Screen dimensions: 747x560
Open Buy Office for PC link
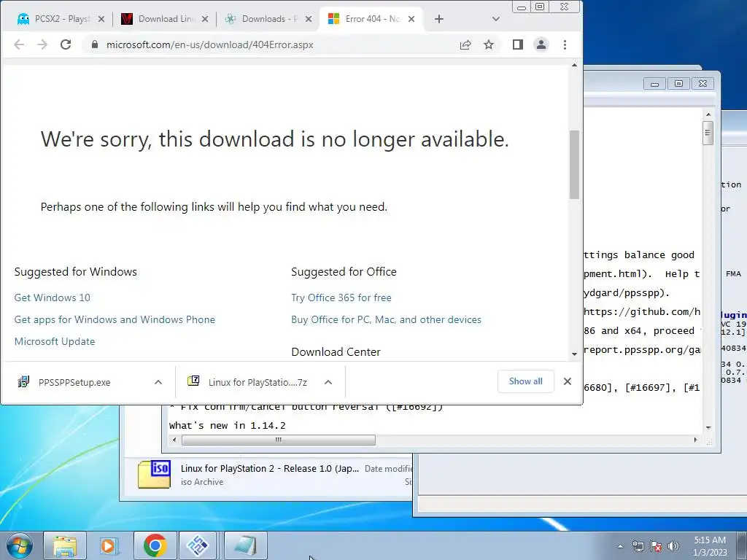tap(387, 319)
